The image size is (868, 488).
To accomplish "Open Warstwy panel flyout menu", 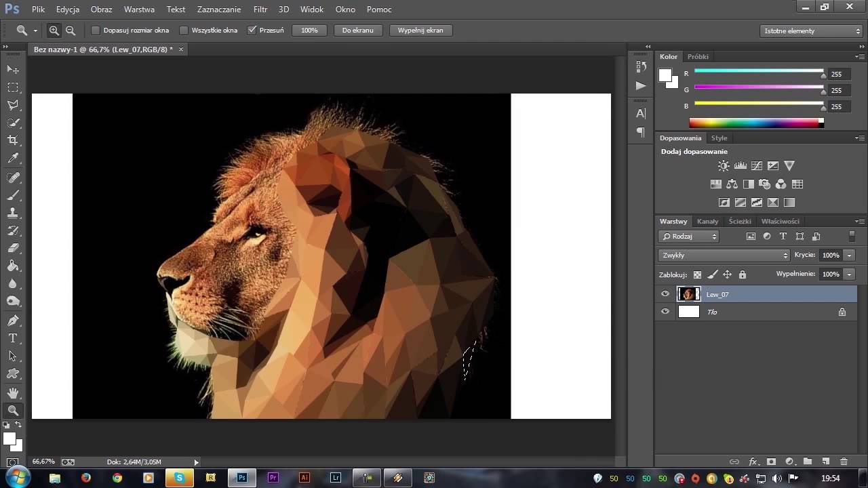I will (860, 221).
